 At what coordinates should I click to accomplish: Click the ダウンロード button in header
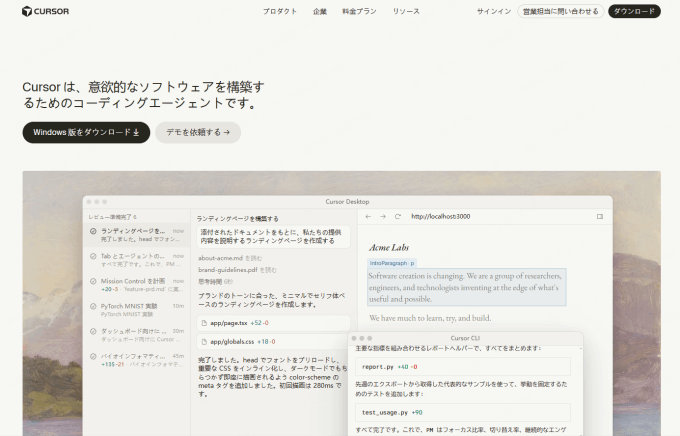[x=634, y=11]
